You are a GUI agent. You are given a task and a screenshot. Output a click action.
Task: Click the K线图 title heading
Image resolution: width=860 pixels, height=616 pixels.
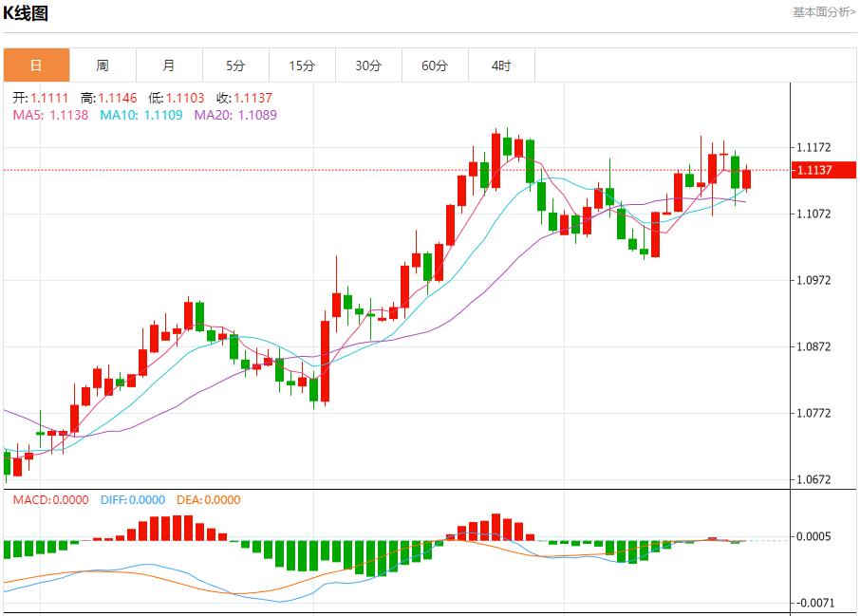(26, 13)
